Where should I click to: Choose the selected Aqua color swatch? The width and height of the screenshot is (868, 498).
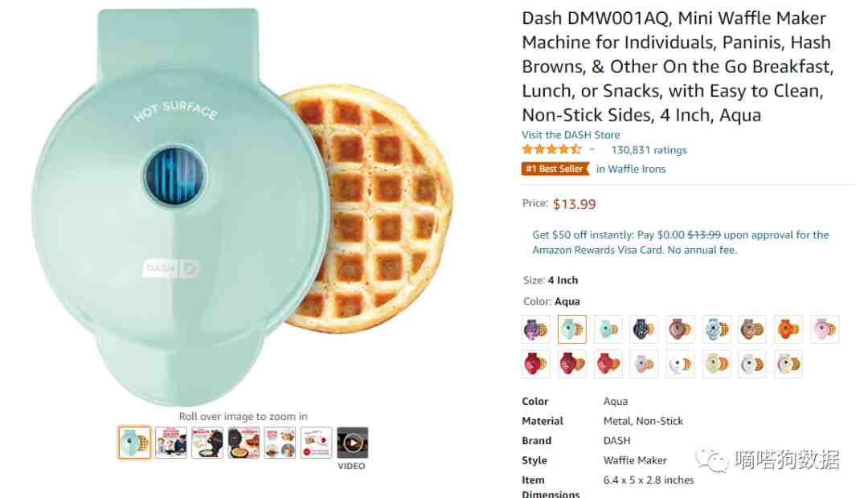572,329
